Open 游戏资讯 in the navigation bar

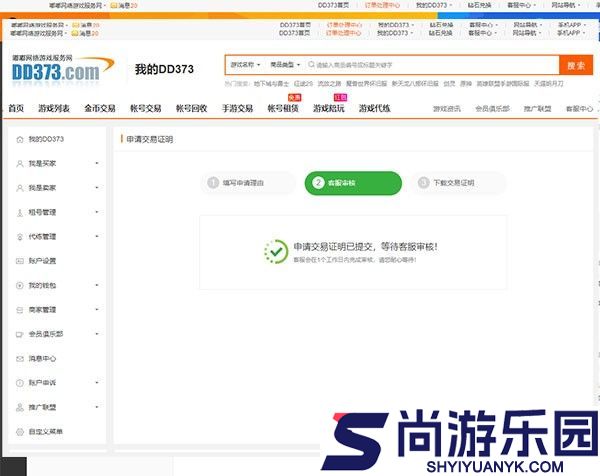click(447, 109)
